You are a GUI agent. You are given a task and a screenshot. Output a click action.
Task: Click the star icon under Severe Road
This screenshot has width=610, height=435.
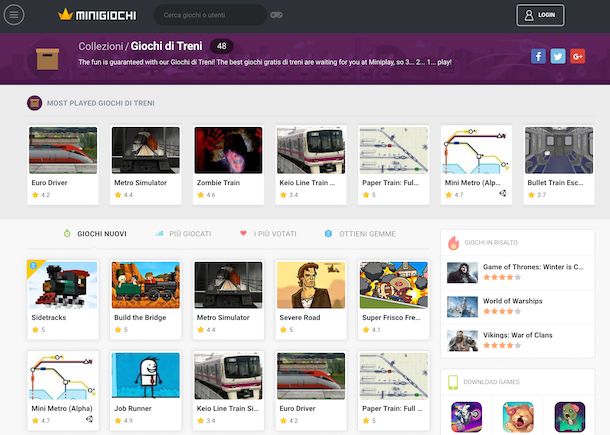click(284, 330)
